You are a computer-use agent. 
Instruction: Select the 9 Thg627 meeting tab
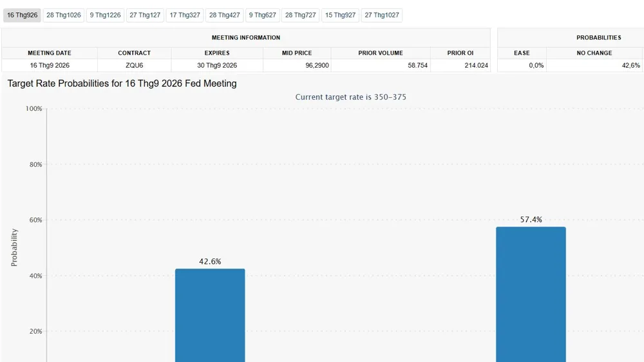click(263, 15)
